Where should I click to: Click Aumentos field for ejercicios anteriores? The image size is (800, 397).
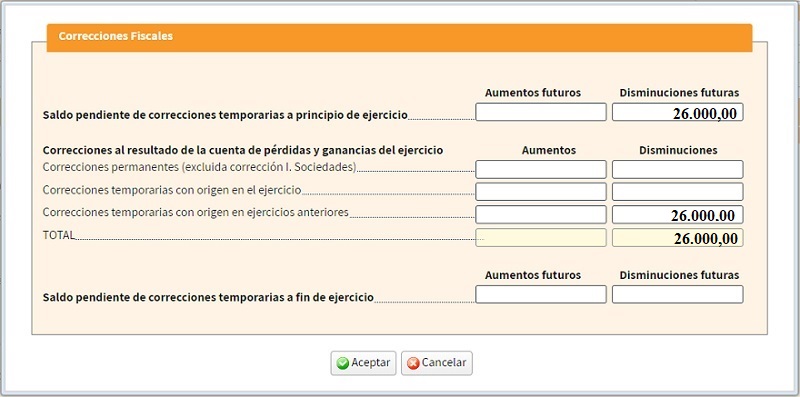point(541,215)
